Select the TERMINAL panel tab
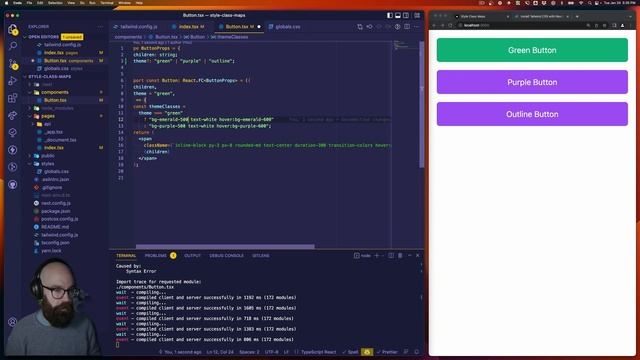Viewport: 640px width, 360px height. (x=126, y=256)
